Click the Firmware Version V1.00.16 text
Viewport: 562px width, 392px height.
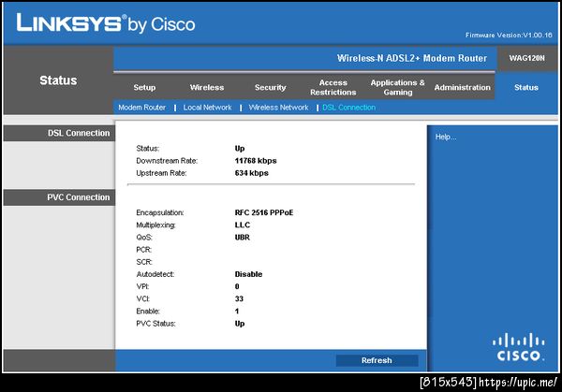click(x=509, y=35)
